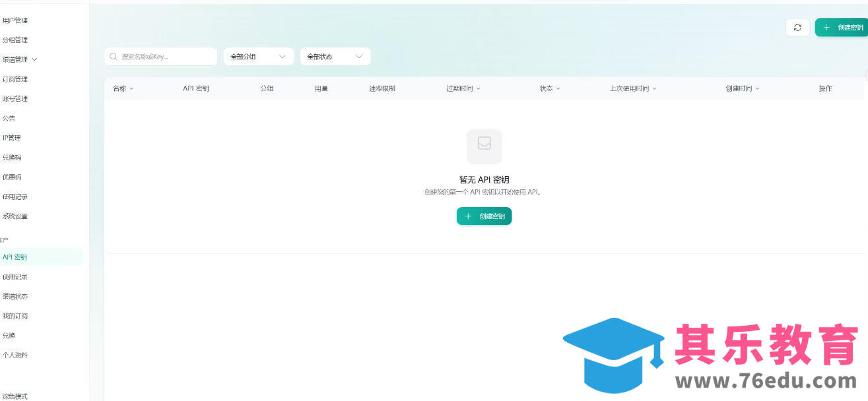Click the refresh icon near top right

[x=797, y=27]
